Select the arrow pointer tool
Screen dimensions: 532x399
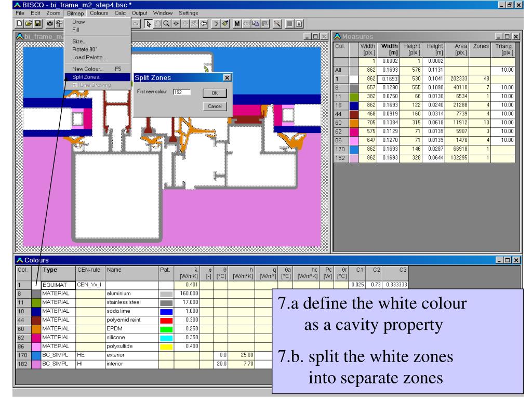click(x=148, y=24)
